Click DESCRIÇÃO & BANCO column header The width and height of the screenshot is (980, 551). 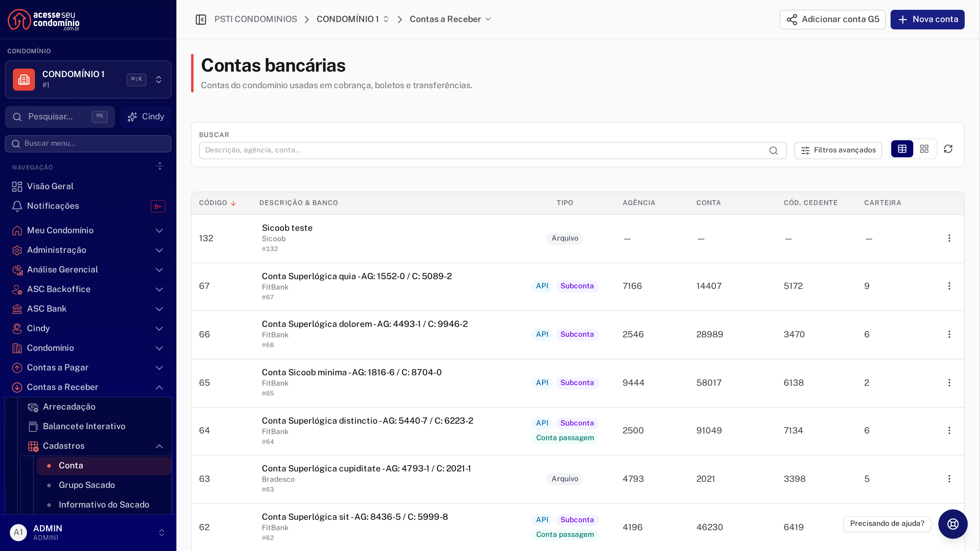point(299,203)
